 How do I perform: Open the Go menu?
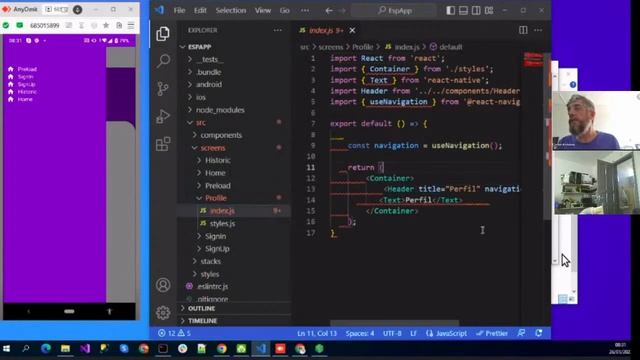coord(285,11)
